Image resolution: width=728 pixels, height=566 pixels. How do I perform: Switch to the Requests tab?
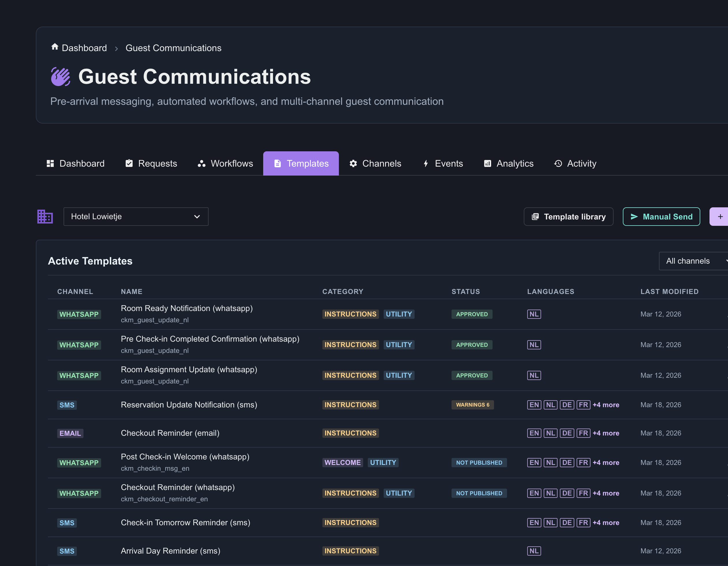pyautogui.click(x=151, y=163)
